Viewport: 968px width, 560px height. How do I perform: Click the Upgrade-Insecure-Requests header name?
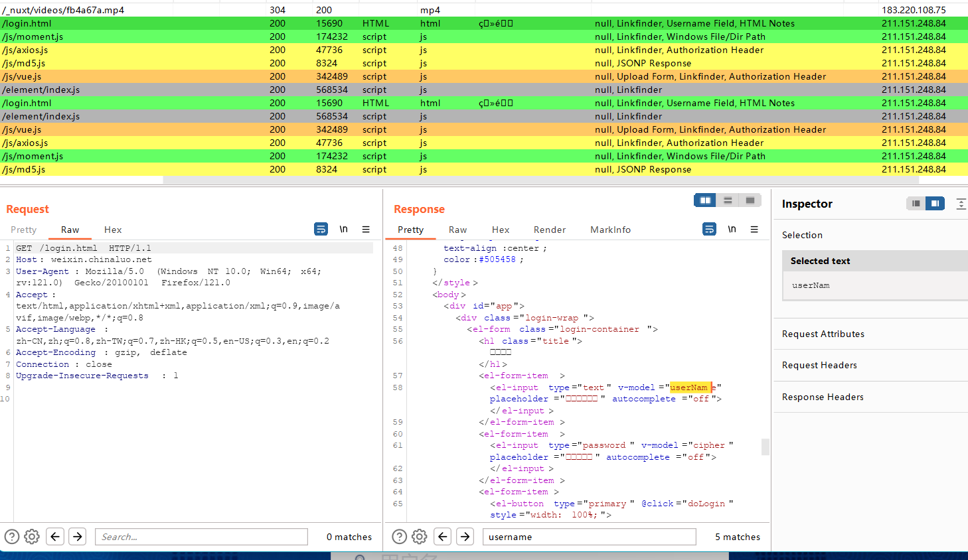point(82,376)
